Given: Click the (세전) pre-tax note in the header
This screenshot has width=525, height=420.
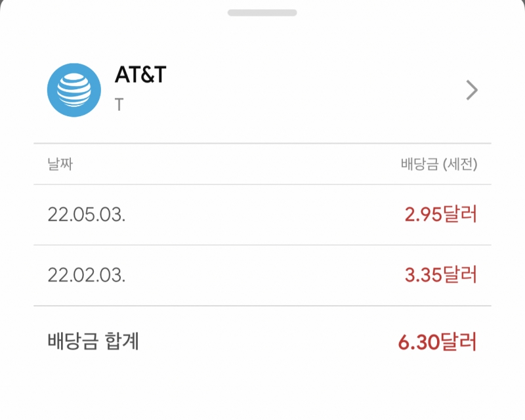Looking at the screenshot, I should pos(460,164).
